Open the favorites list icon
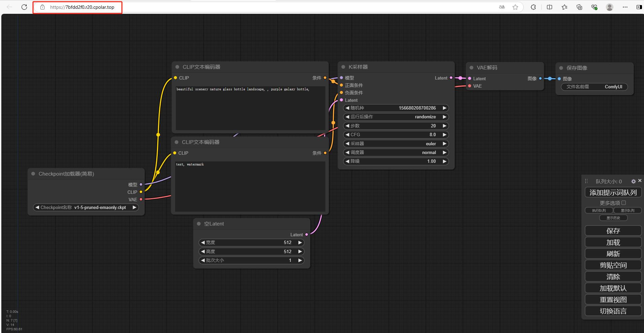 (x=565, y=7)
